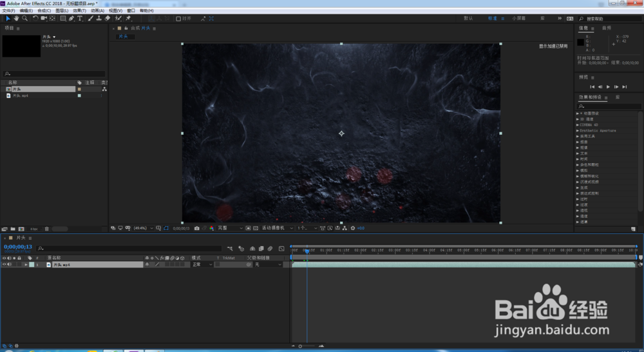Jump to first frame in preview panel
Screen dimensions: 644x352
coord(592,87)
